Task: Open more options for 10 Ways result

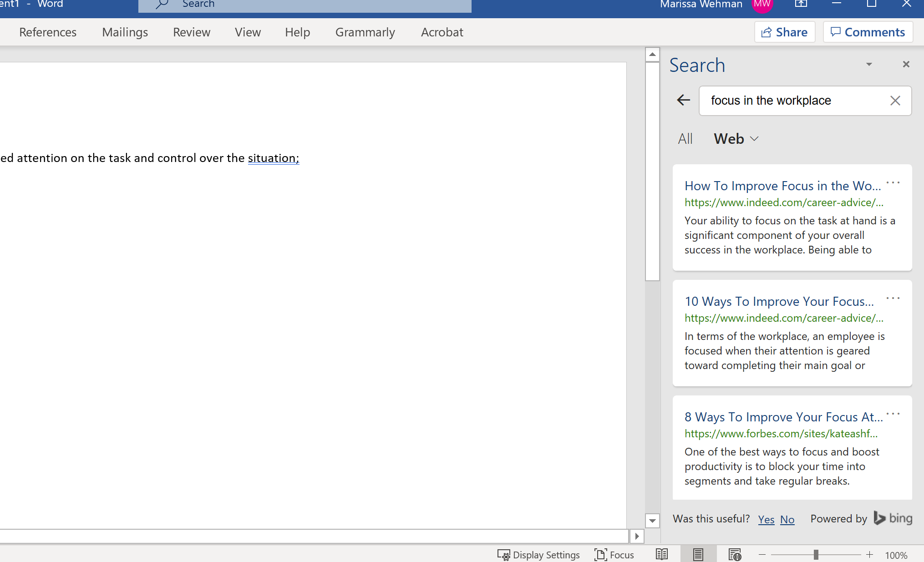Action: point(893,298)
